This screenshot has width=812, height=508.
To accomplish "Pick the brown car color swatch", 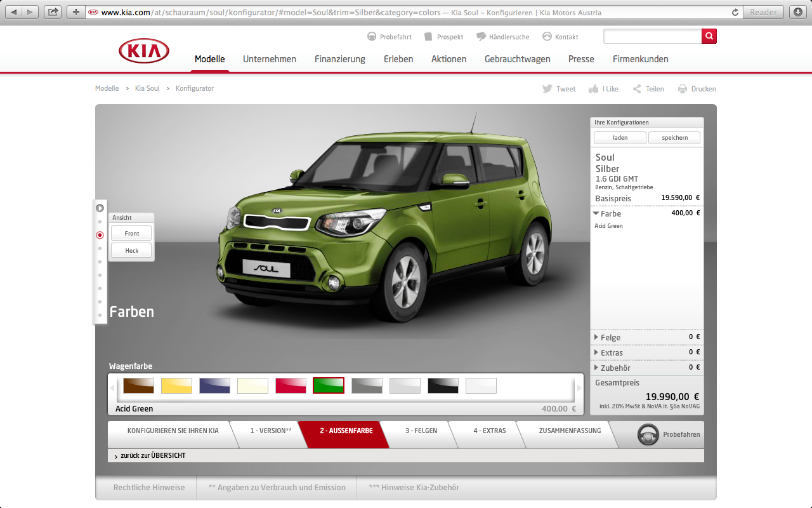I will pos(138,385).
